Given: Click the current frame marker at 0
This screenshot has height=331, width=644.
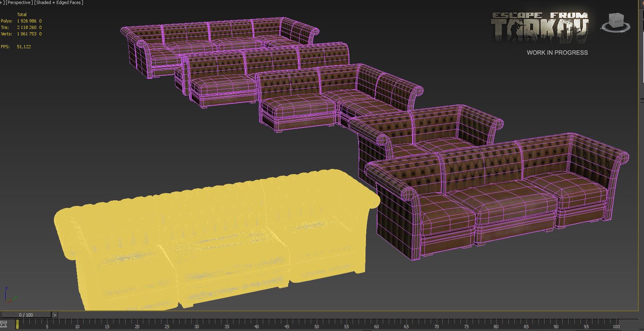Looking at the screenshot, I should pos(17,324).
